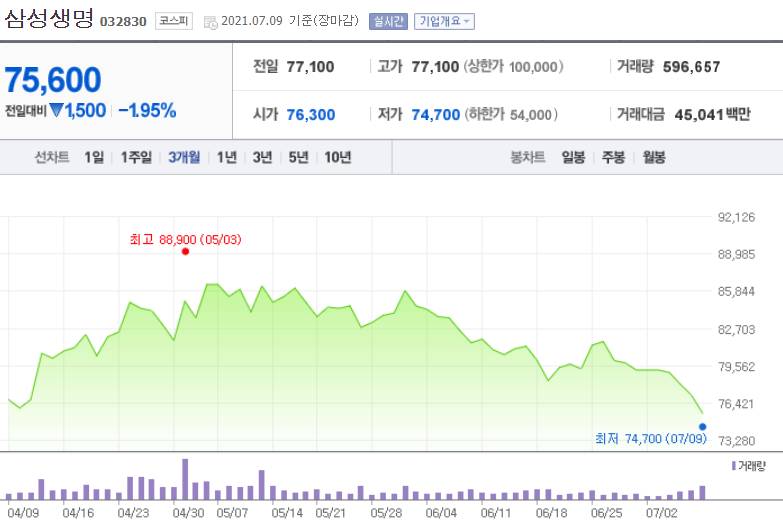Screen dimensions: 783x527
Task: Switch to 주봉 candlestick chart
Action: (614, 157)
